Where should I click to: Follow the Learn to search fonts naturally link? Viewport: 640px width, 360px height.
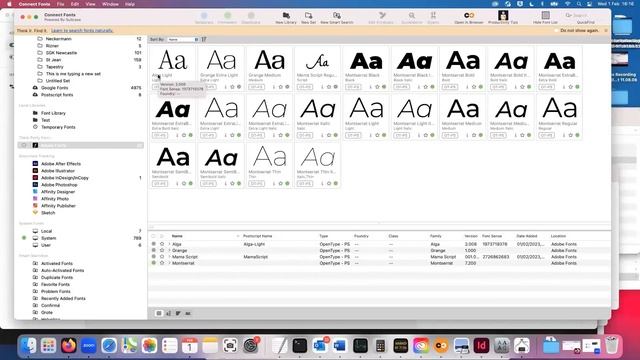[82, 31]
